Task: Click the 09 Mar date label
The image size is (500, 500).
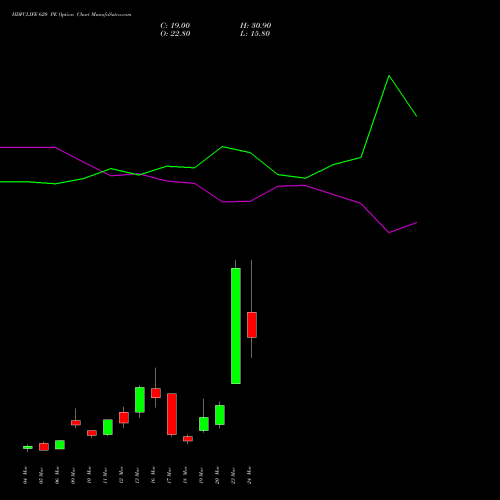Action: click(74, 475)
